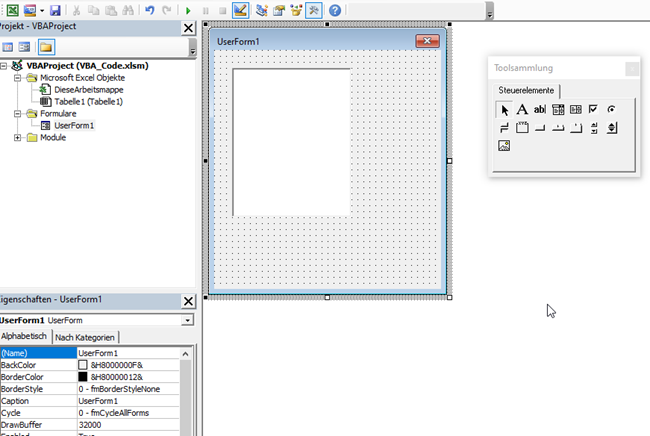Close the Toolsammlung window
This screenshot has height=436, width=650.
tap(632, 69)
